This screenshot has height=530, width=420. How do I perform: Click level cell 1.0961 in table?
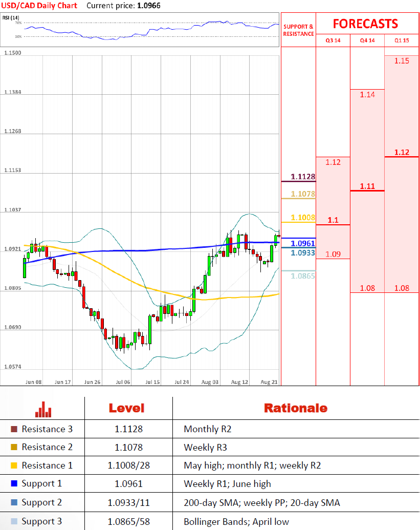[x=128, y=484]
